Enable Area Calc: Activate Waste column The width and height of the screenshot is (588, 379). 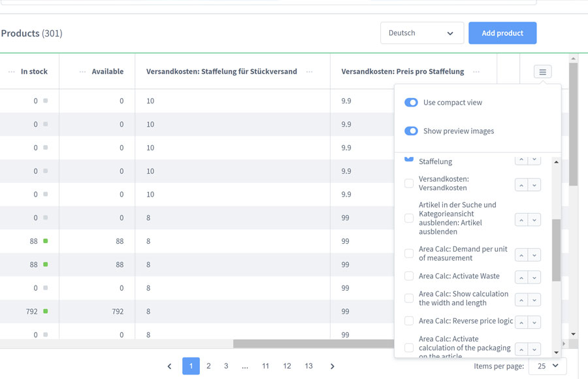click(x=409, y=276)
